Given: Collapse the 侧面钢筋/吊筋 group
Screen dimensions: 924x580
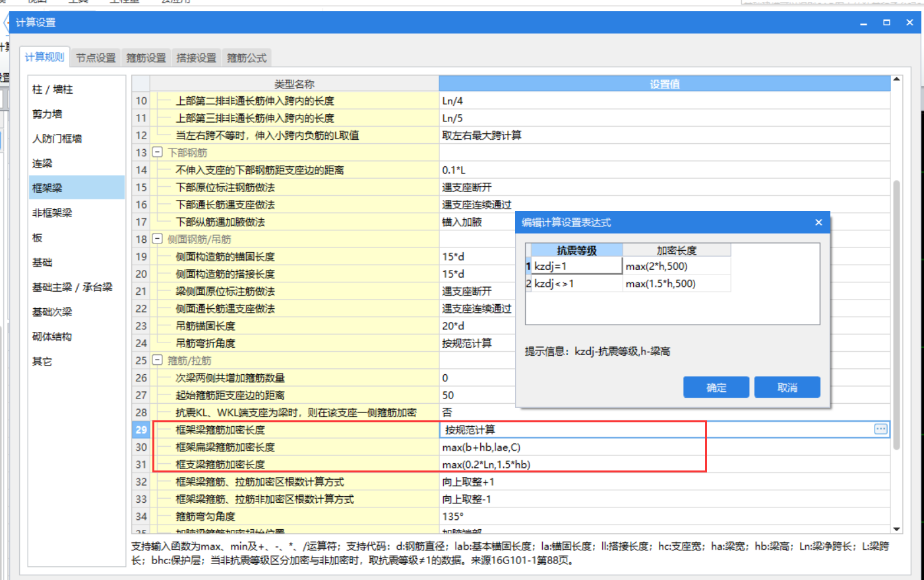Looking at the screenshot, I should [158, 239].
